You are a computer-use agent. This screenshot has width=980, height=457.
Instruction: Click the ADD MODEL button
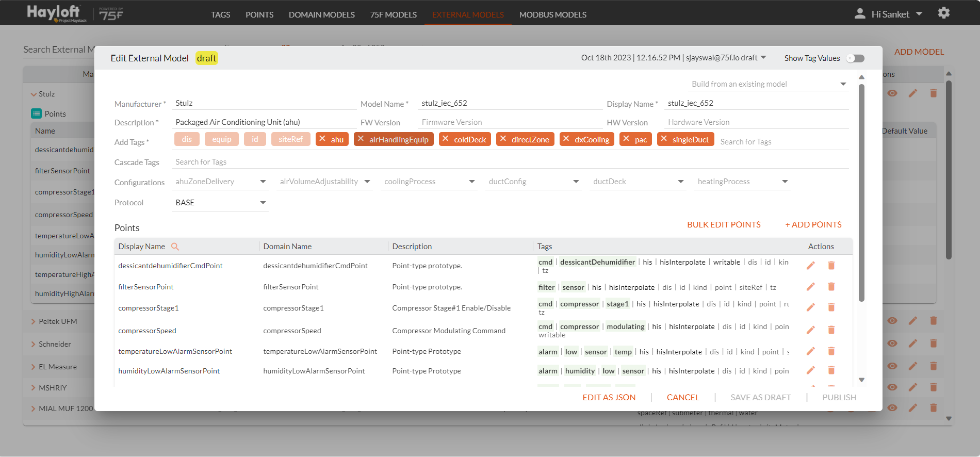point(919,52)
